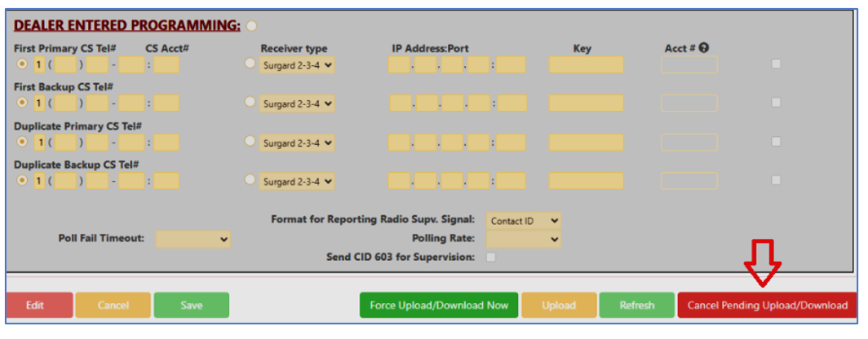
Task: Click Cancel Pending Upload/Download button
Action: click(767, 306)
